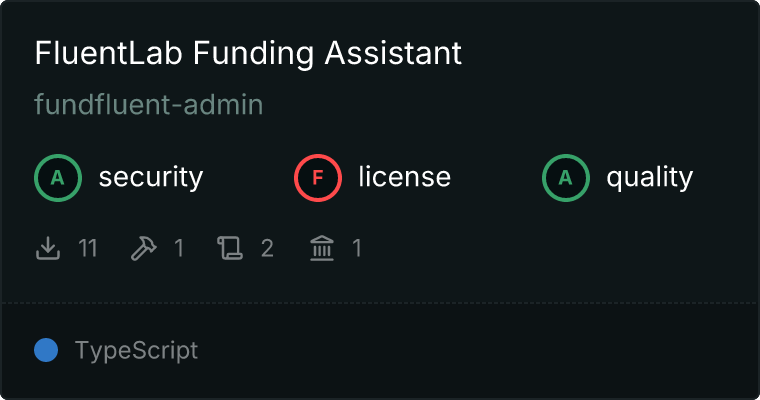760x400 pixels.
Task: Click the download count of 11
Action: click(x=87, y=248)
